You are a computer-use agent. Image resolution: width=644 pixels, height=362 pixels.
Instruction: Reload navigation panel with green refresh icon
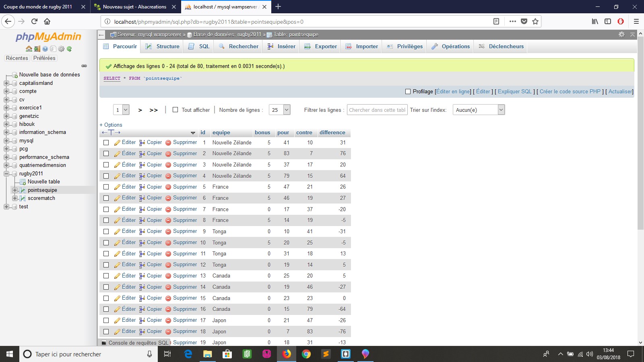pos(69,49)
